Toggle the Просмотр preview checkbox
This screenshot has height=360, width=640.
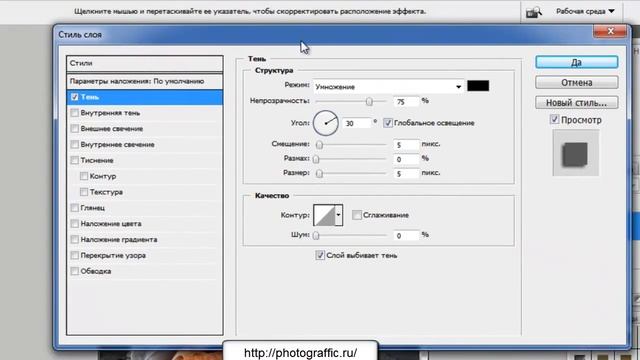click(x=554, y=120)
